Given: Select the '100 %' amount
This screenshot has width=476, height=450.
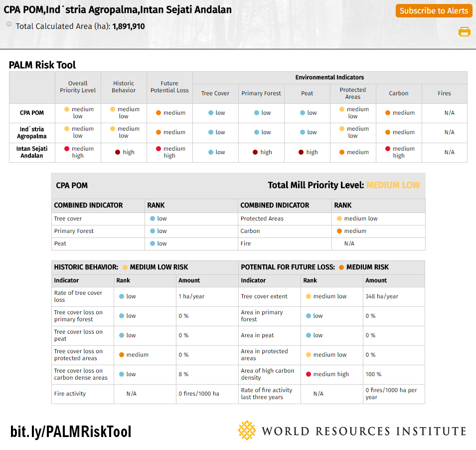Looking at the screenshot, I should (x=373, y=374).
